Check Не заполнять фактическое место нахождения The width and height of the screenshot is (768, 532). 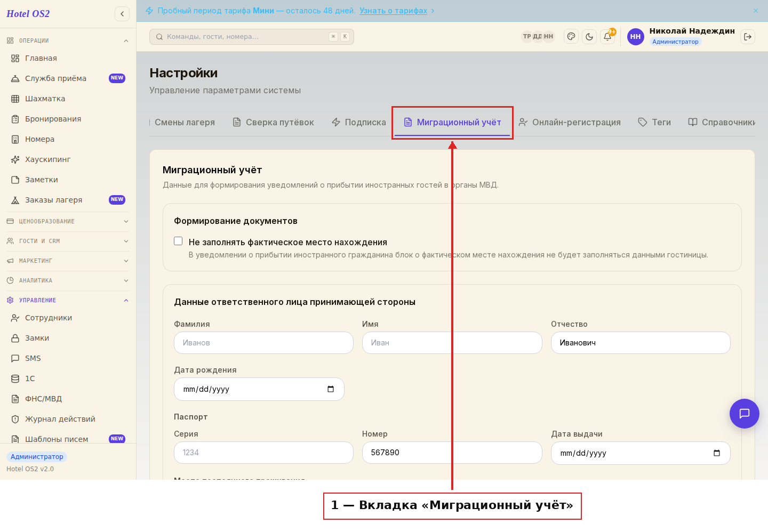(178, 241)
